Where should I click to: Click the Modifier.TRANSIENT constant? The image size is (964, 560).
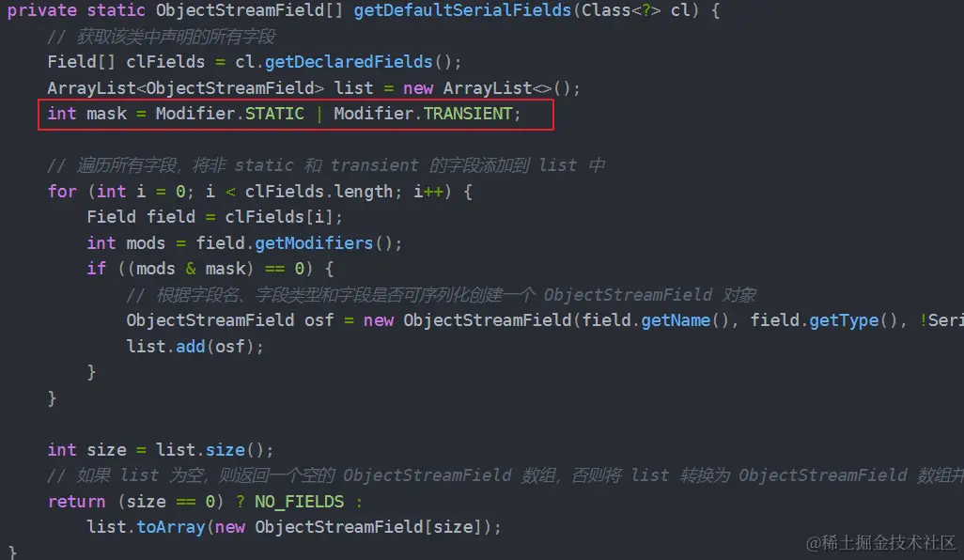click(423, 114)
